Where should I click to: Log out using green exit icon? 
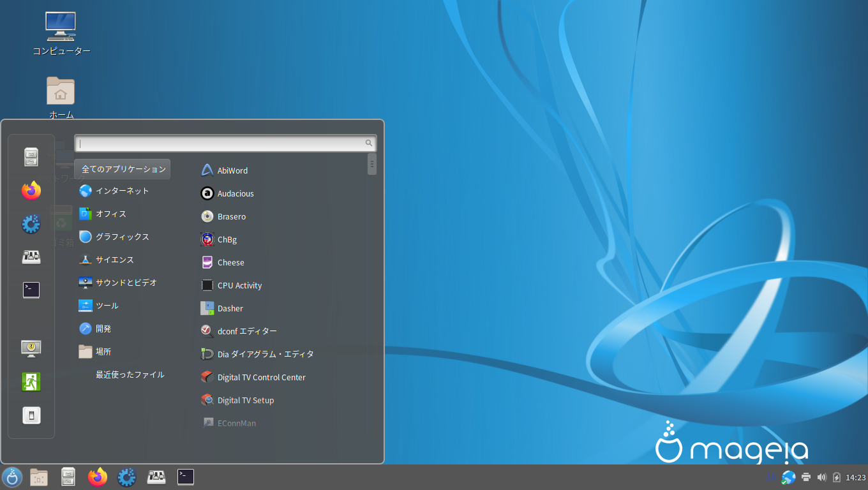point(31,382)
